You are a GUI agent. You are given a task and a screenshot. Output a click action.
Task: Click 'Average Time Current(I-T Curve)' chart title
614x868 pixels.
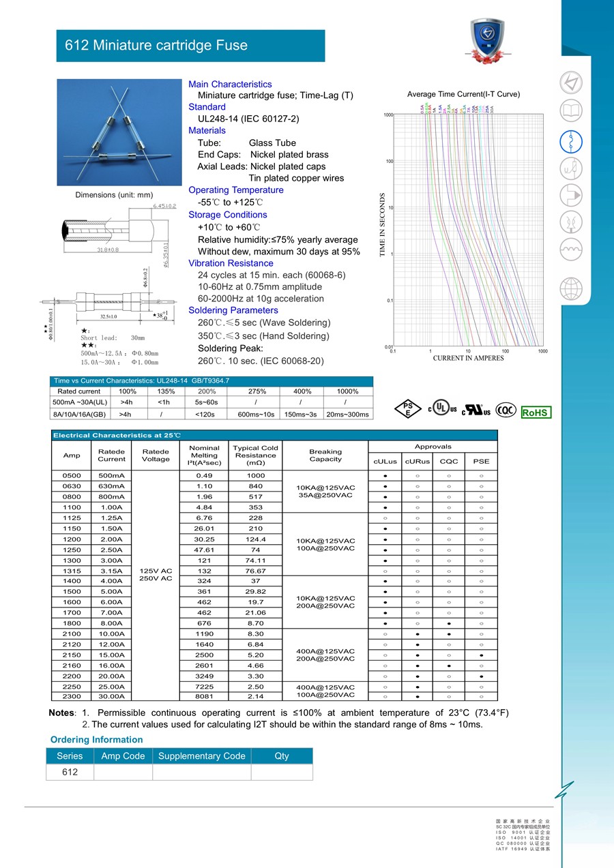[x=463, y=94]
